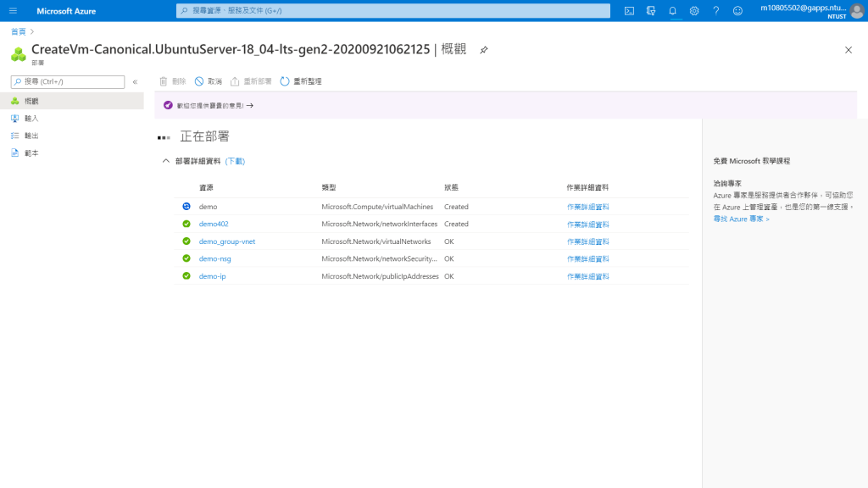Click the download link for deployment details
The image size is (868, 488).
coord(235,161)
